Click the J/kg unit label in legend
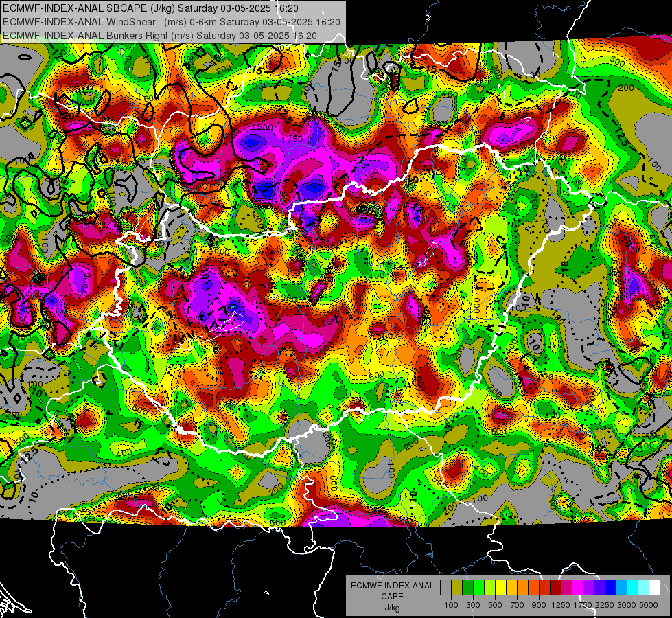The height and width of the screenshot is (618, 672). tap(392, 608)
